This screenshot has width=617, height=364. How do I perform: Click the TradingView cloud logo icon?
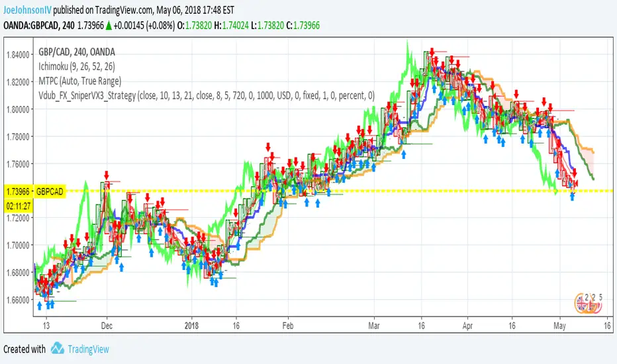(58, 348)
